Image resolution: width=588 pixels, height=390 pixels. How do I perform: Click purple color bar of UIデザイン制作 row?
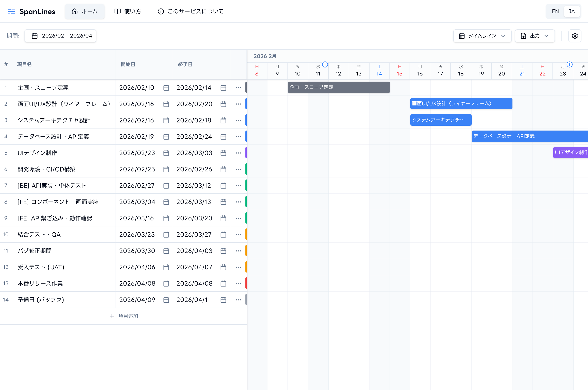point(246,153)
